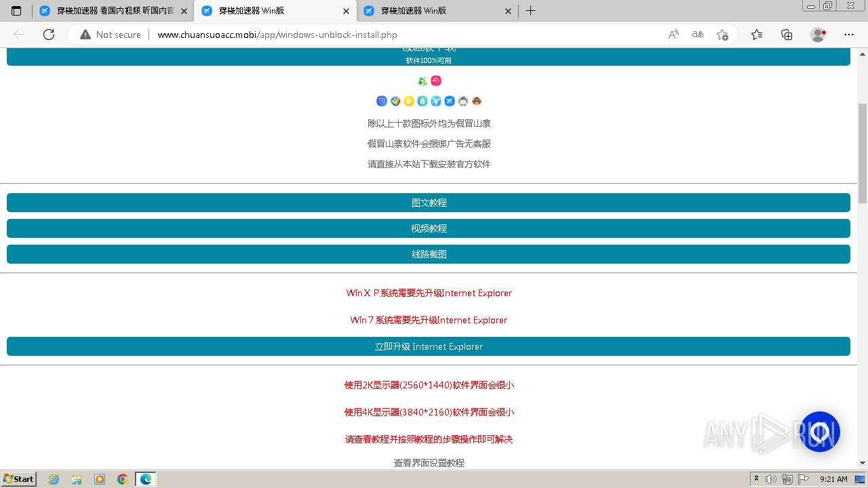Click 立即升级 Internet Explorer button

[429, 346]
